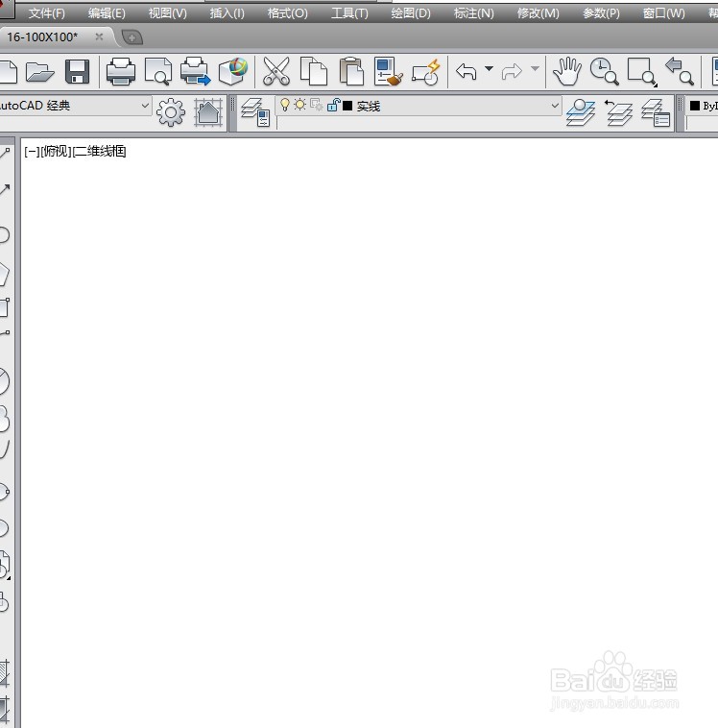
Task: Select the Polygon tool in Draw toolbar
Action: (4, 274)
